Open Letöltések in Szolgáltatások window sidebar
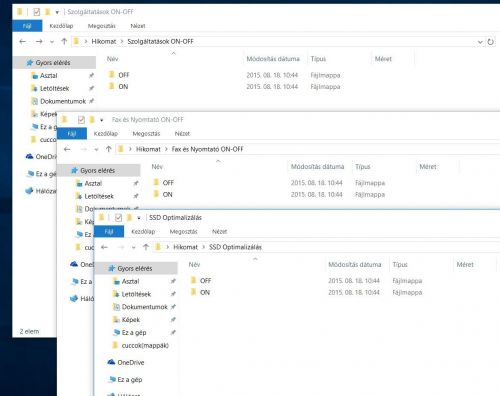Screen dimensions: 500x396 [54, 89]
